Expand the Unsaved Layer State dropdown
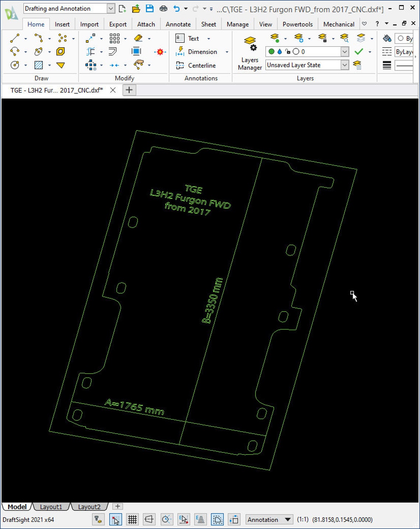Image resolution: width=420 pixels, height=529 pixels. coord(345,65)
